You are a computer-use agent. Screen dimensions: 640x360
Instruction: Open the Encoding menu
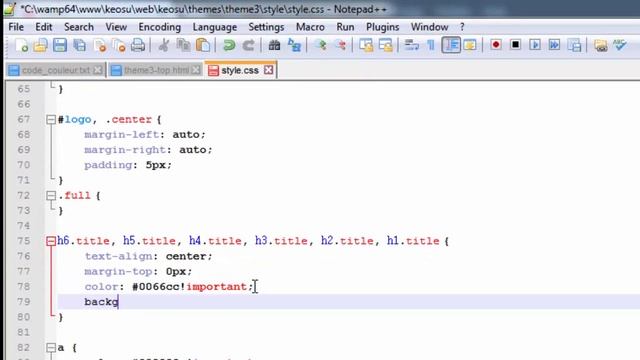(x=160, y=27)
